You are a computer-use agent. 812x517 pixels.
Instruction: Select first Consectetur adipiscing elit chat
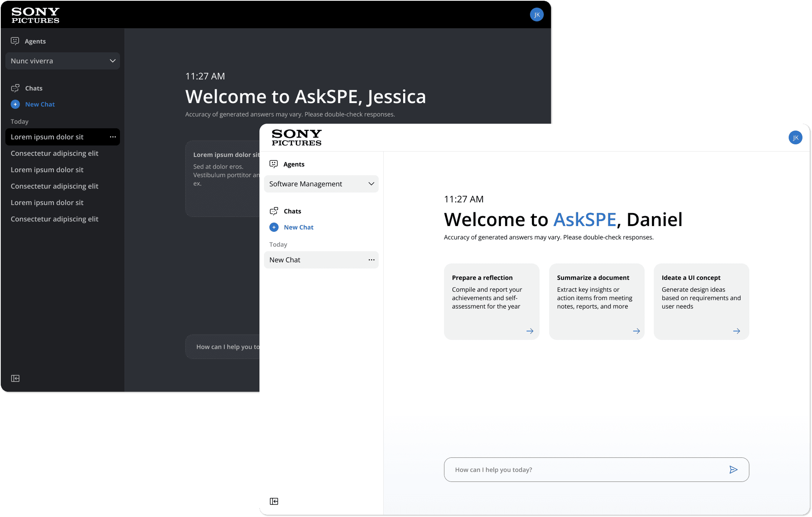click(x=55, y=153)
